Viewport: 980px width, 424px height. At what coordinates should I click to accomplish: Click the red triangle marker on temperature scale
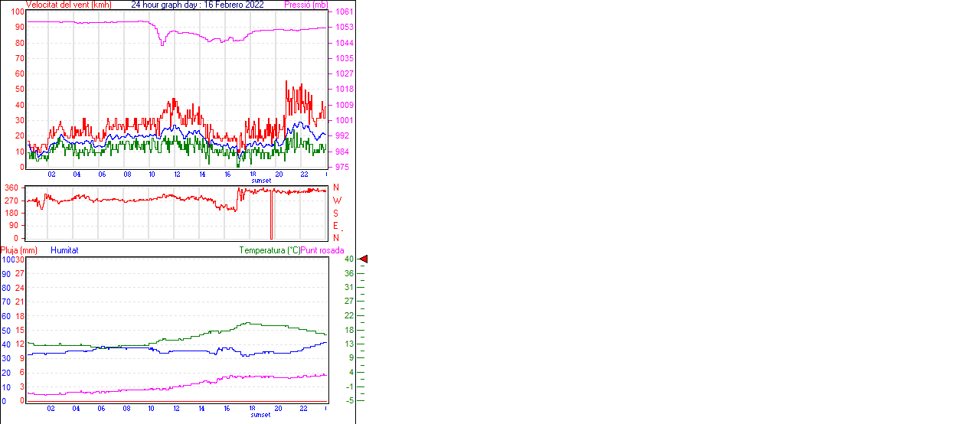click(x=364, y=259)
